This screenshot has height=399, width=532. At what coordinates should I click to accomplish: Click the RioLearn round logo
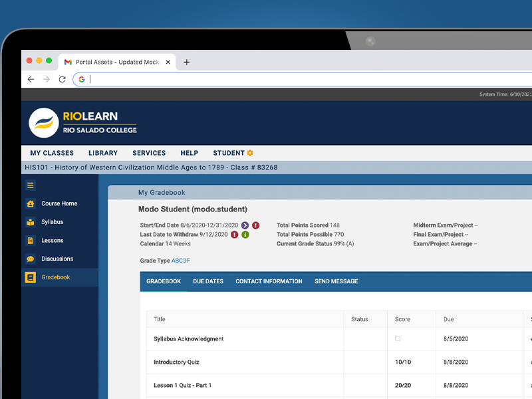point(44,123)
